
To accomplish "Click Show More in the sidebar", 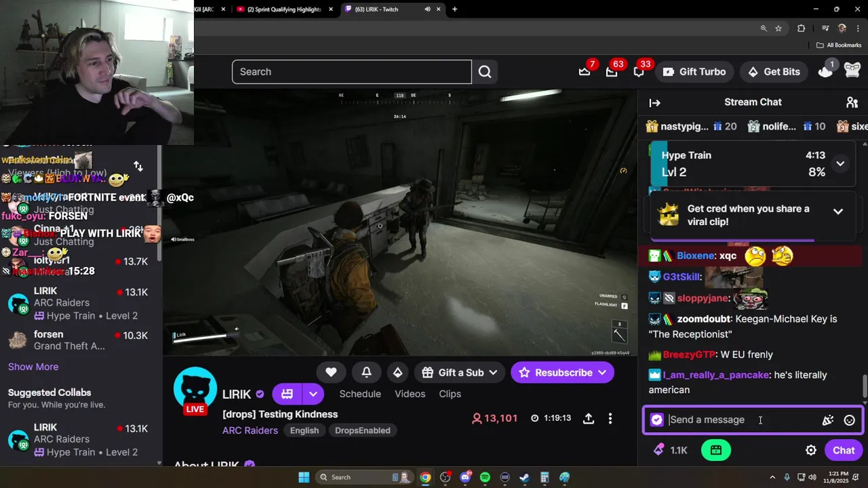I will (33, 367).
